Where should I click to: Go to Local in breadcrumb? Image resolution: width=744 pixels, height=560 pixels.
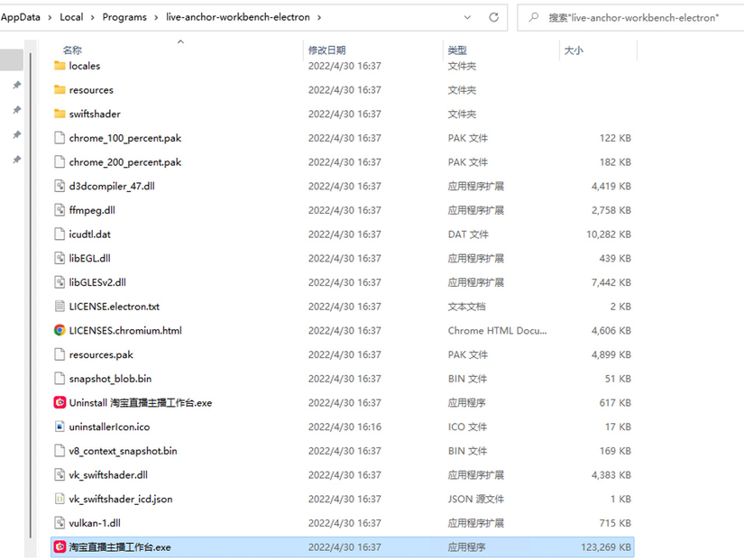(71, 17)
